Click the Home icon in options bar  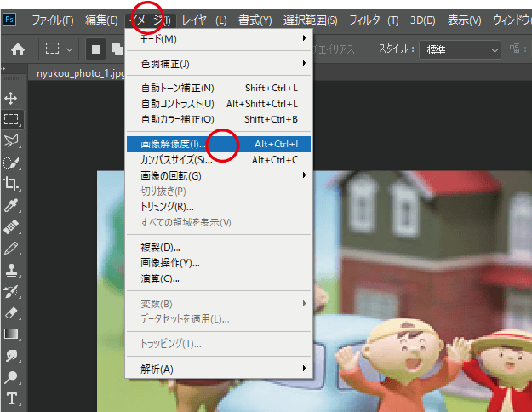point(18,49)
